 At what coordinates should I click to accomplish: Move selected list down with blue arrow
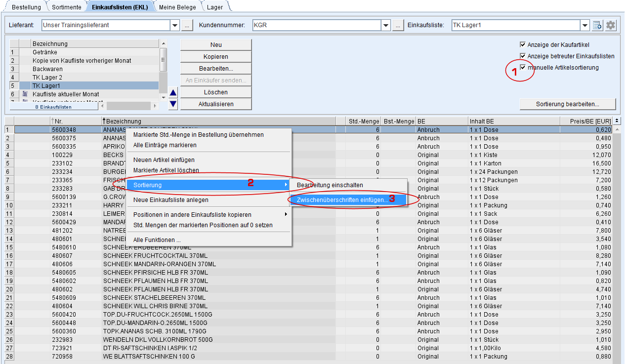coord(173,104)
